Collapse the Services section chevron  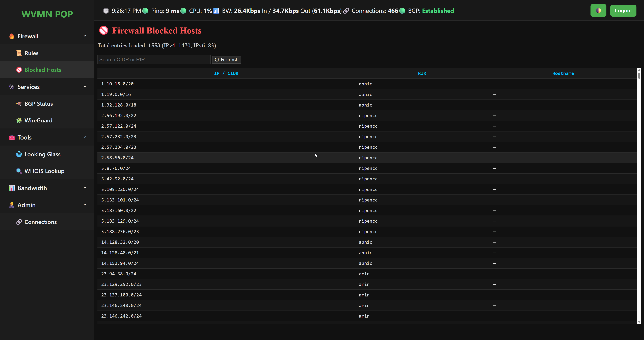85,87
